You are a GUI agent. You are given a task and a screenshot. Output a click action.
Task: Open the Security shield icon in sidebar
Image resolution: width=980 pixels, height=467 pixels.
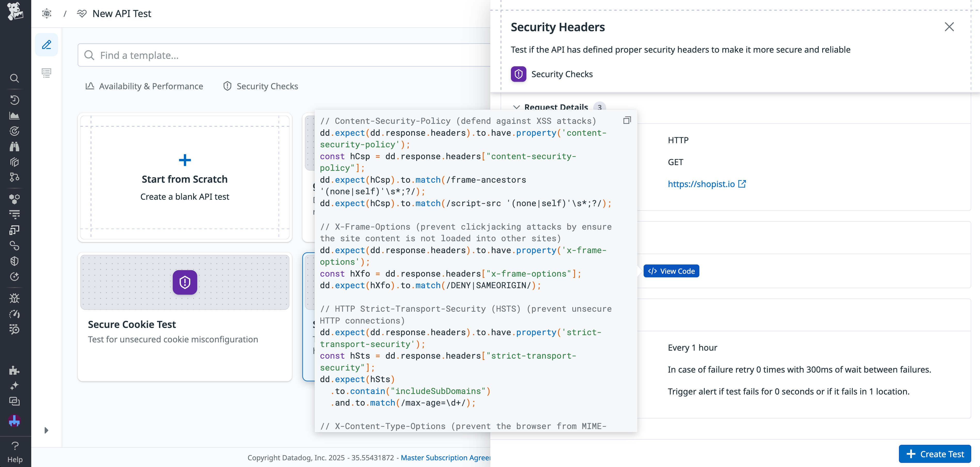pyautogui.click(x=14, y=261)
